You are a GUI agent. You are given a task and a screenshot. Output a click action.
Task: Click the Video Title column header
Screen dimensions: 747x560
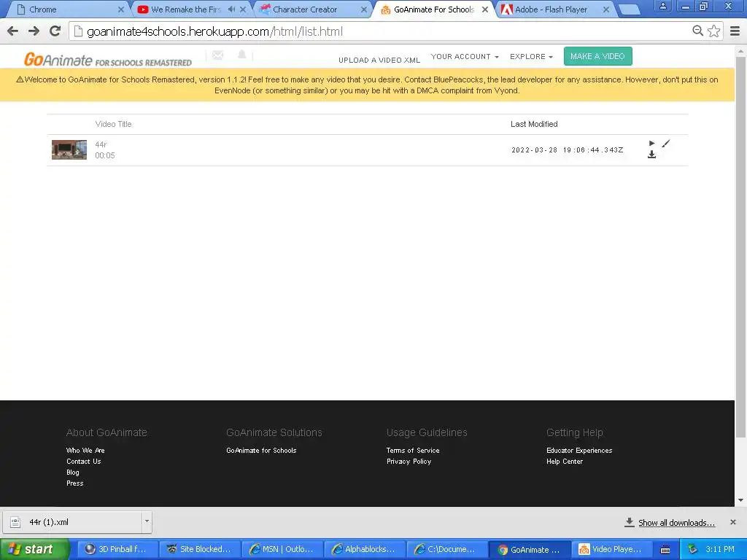pyautogui.click(x=113, y=124)
